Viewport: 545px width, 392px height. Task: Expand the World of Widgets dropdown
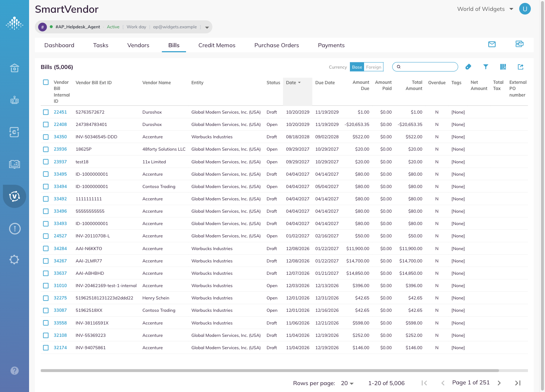tap(511, 9)
